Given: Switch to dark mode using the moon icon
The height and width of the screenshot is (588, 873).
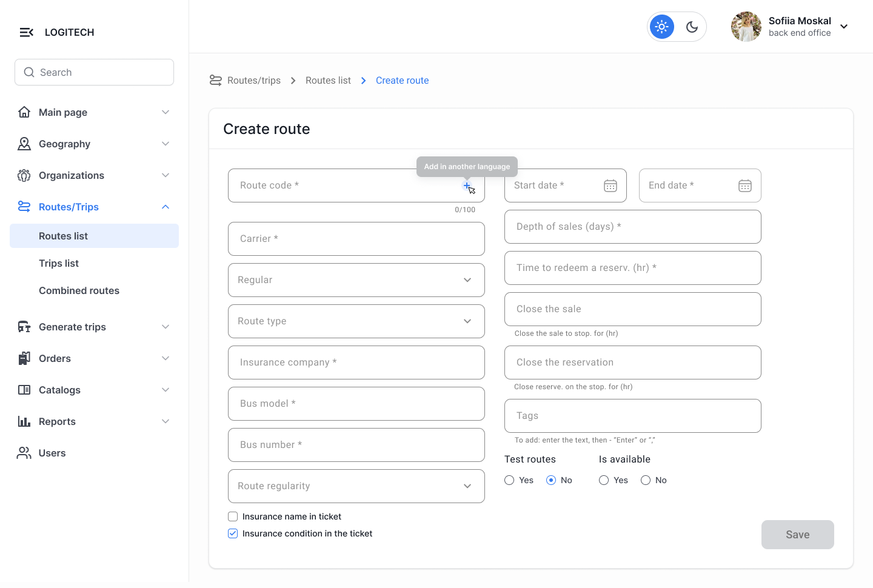Looking at the screenshot, I should click(x=692, y=27).
